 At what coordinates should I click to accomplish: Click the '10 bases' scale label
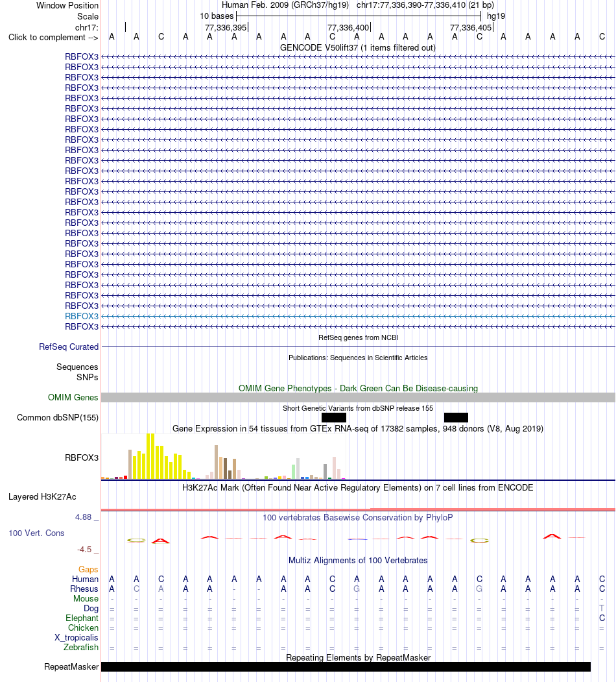click(217, 16)
